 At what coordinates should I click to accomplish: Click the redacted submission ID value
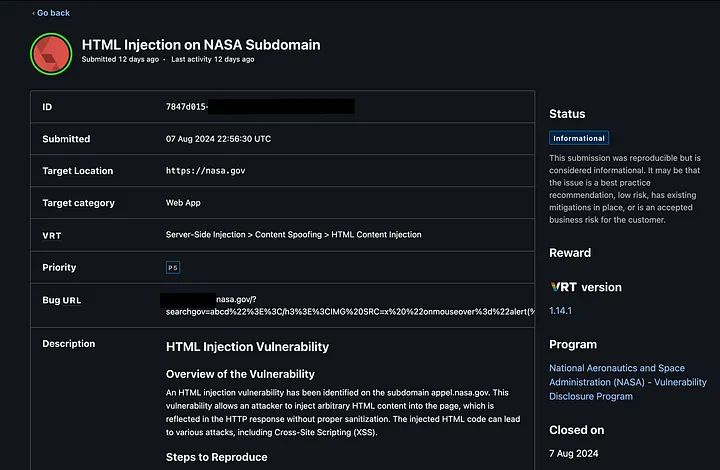(x=260, y=106)
